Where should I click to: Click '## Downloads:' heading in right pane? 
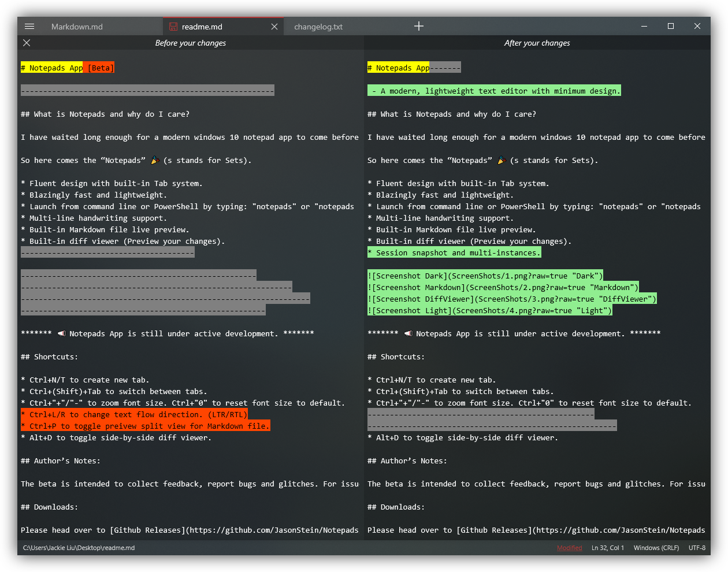pyautogui.click(x=396, y=507)
